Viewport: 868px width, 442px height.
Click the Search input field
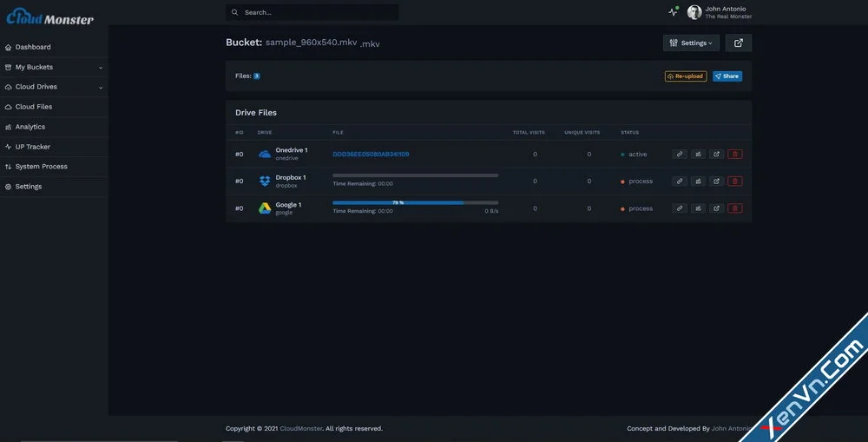tap(317, 12)
